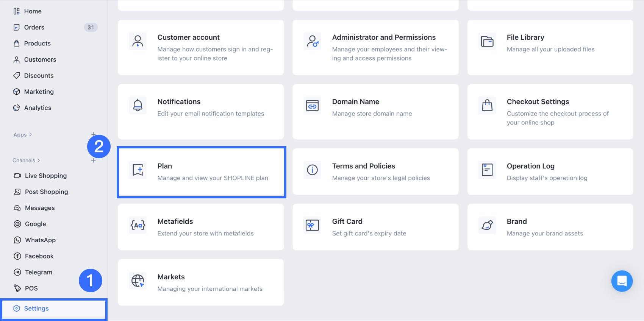644x321 pixels.
Task: Open the live chat support bubble
Action: click(x=622, y=281)
